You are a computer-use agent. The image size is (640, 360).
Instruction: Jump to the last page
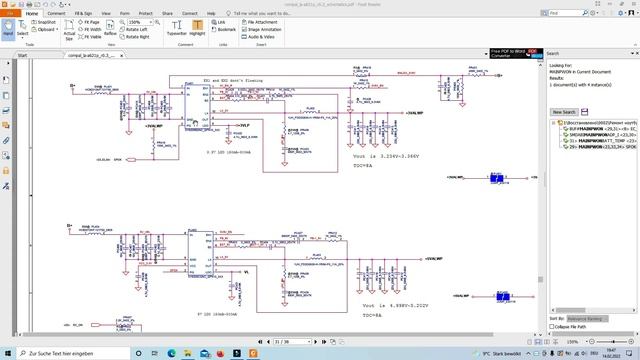pos(324,342)
